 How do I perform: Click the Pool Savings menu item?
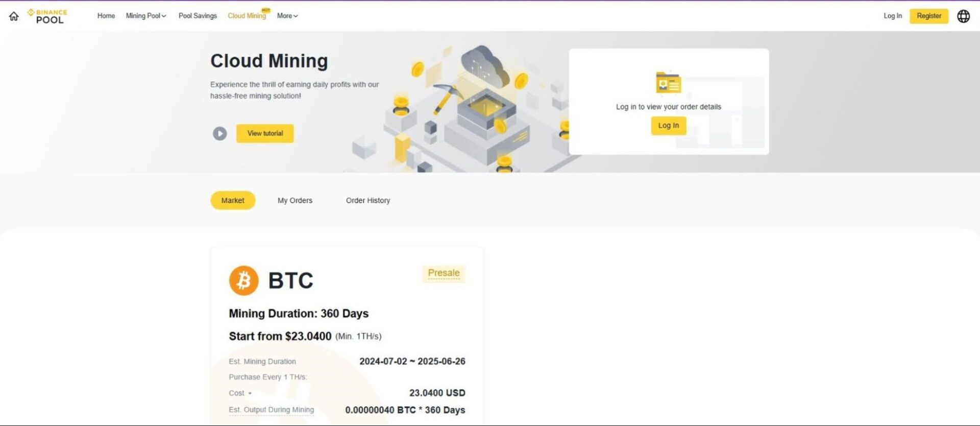click(198, 16)
